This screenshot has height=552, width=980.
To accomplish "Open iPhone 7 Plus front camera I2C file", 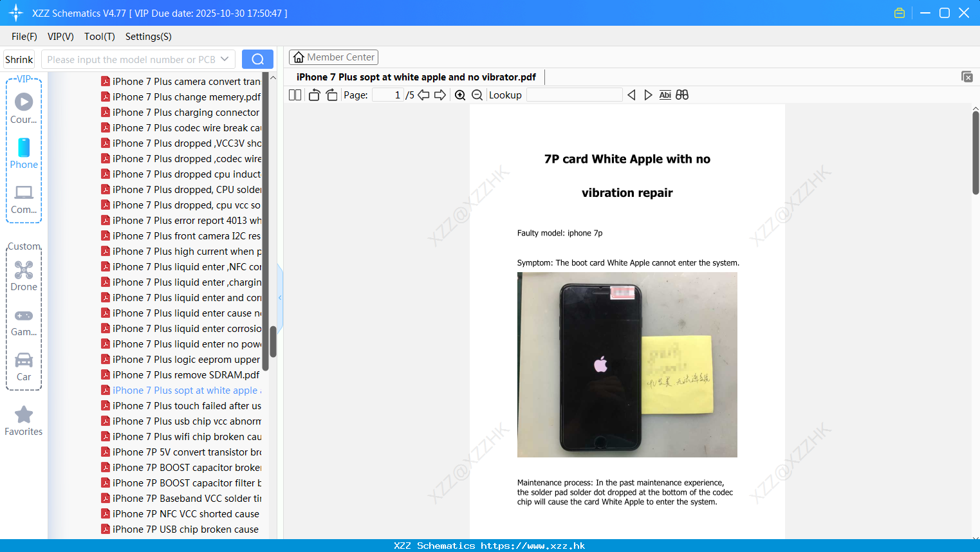I will 181,236.
